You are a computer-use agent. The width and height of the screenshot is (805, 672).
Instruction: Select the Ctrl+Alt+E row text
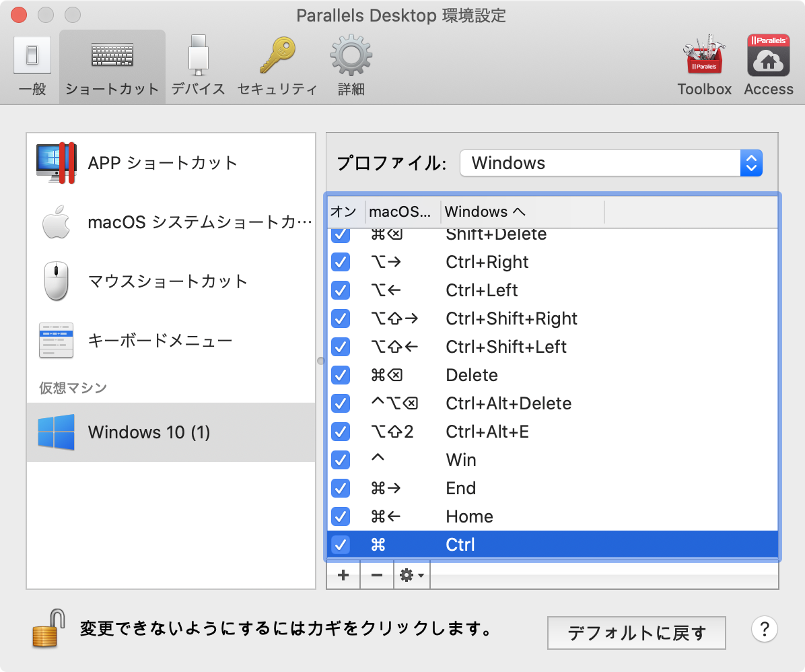click(487, 432)
